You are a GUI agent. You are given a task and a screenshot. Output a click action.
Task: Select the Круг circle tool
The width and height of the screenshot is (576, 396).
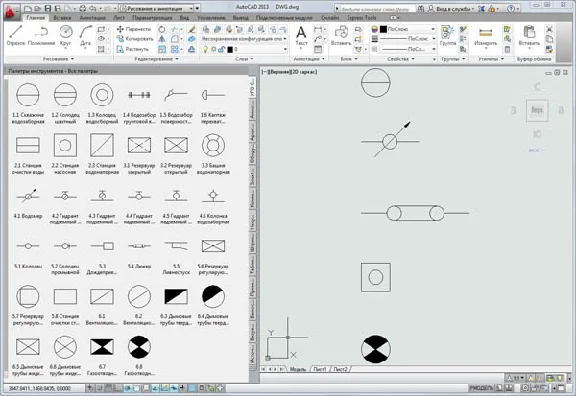click(x=65, y=36)
